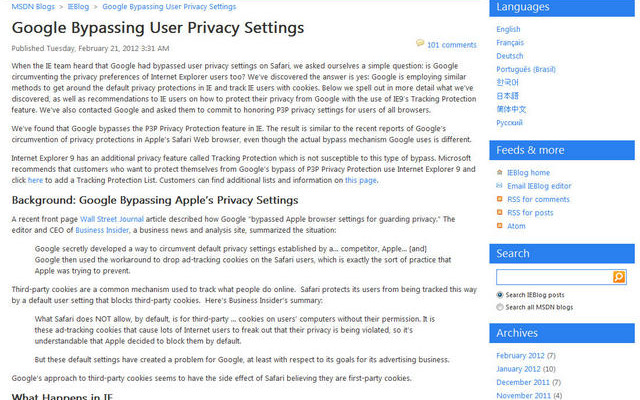Switch language to Português (Brasil)
Screen dimensions: 640x400
click(526, 69)
